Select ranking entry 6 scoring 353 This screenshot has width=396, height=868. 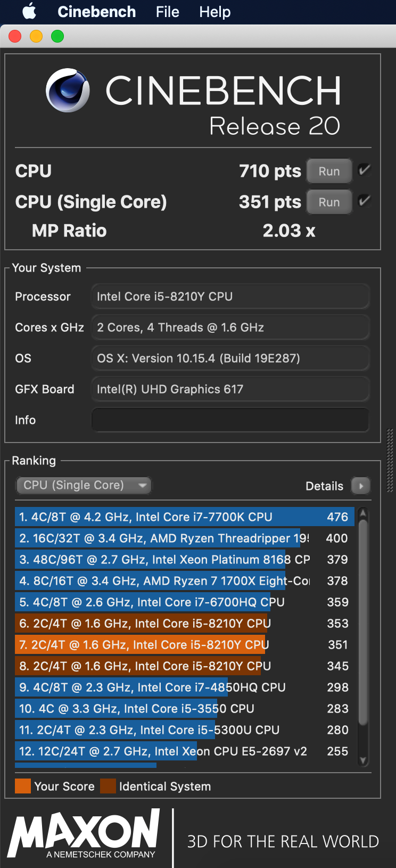(x=184, y=623)
